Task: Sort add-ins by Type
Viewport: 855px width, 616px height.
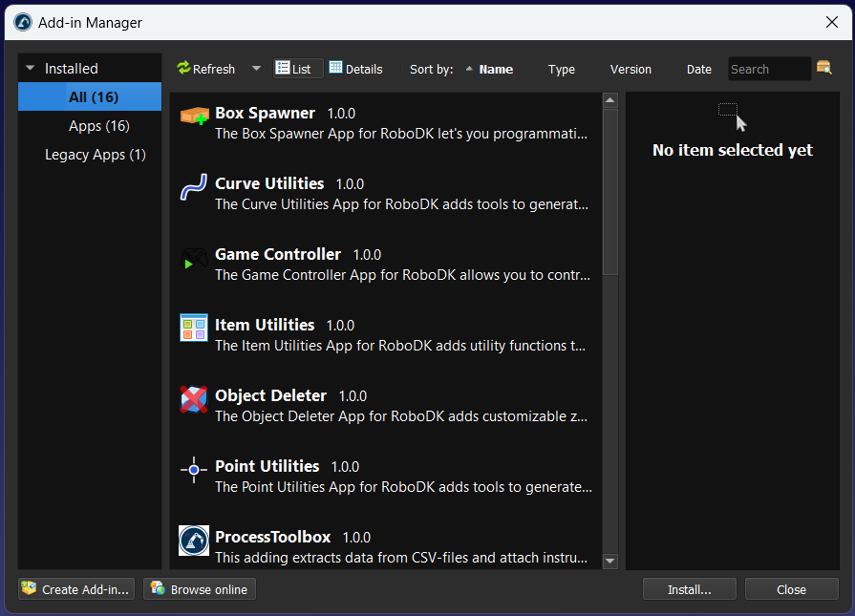Action: click(x=561, y=69)
